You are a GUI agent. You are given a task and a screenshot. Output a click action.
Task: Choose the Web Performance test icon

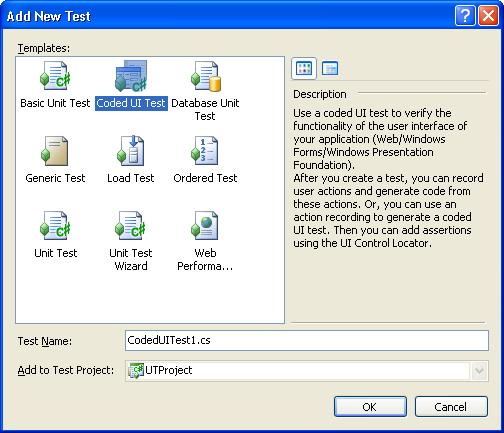tap(205, 226)
